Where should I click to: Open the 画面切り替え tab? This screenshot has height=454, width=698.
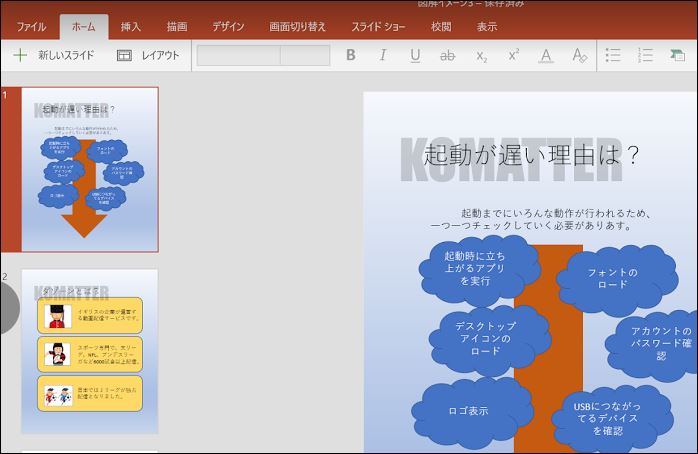(297, 27)
